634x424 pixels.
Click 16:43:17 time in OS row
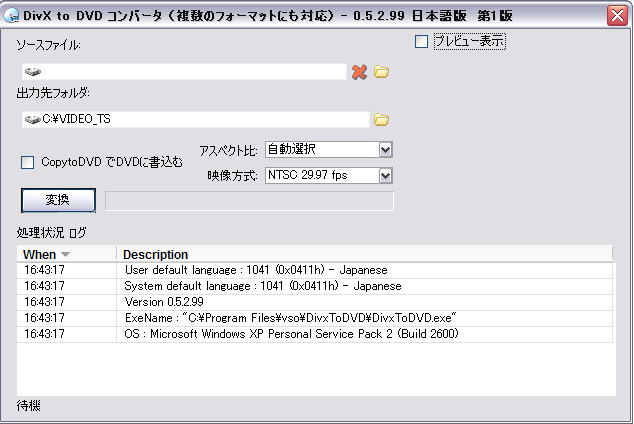[x=44, y=334]
